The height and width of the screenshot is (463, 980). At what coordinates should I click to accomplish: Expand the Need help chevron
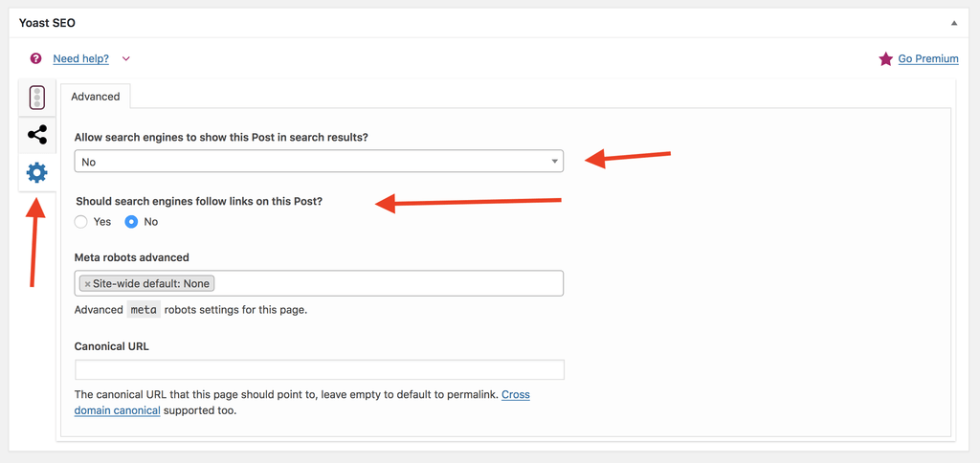point(126,58)
